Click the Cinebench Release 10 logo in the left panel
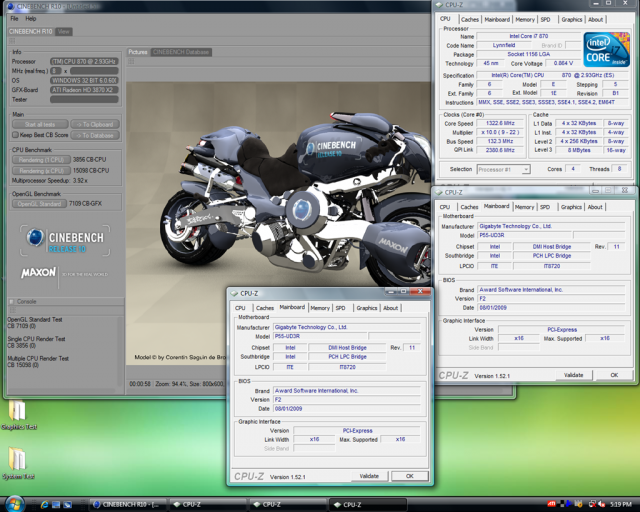The image size is (640, 512). (x=65, y=241)
